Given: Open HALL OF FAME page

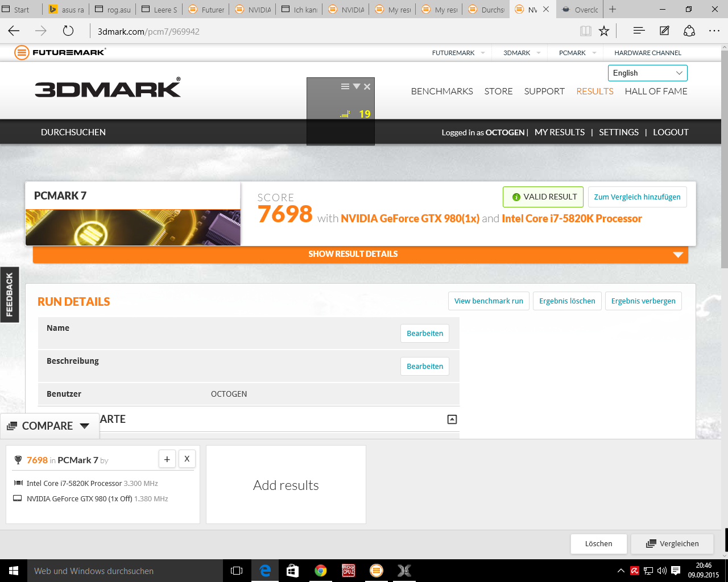Looking at the screenshot, I should 656,91.
